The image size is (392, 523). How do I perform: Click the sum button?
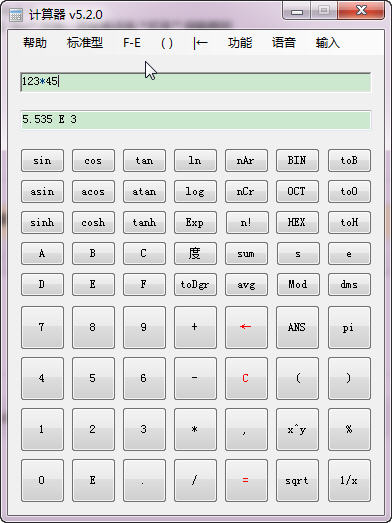pos(247,253)
